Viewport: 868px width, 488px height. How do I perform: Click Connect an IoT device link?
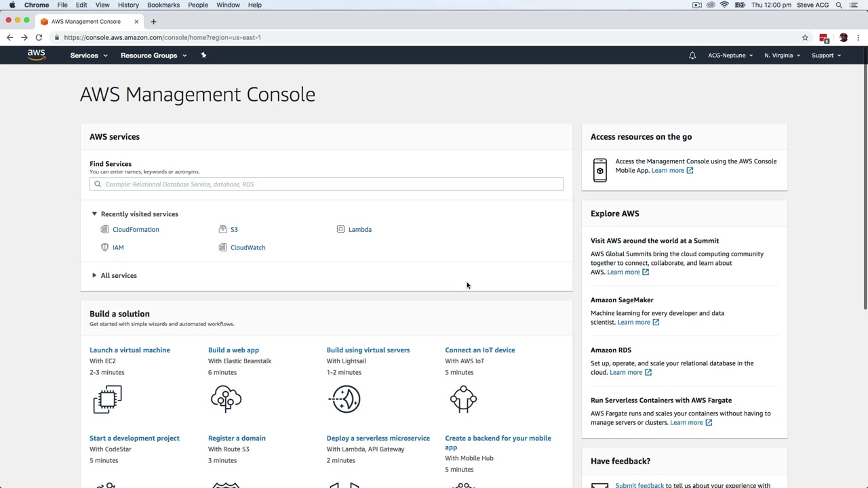pyautogui.click(x=480, y=350)
